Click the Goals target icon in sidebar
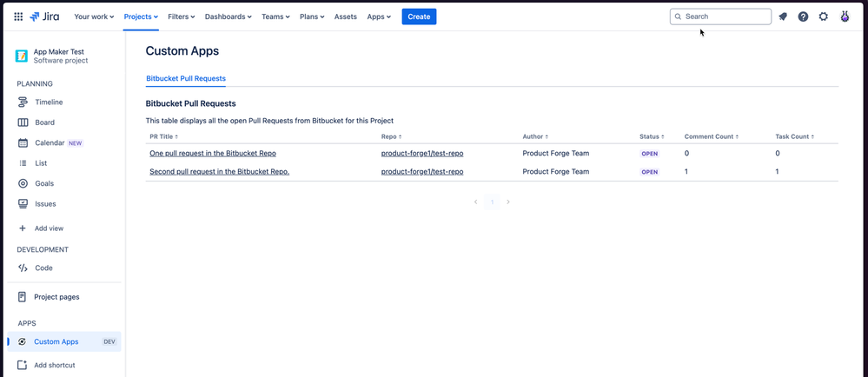868x377 pixels. pos(23,183)
